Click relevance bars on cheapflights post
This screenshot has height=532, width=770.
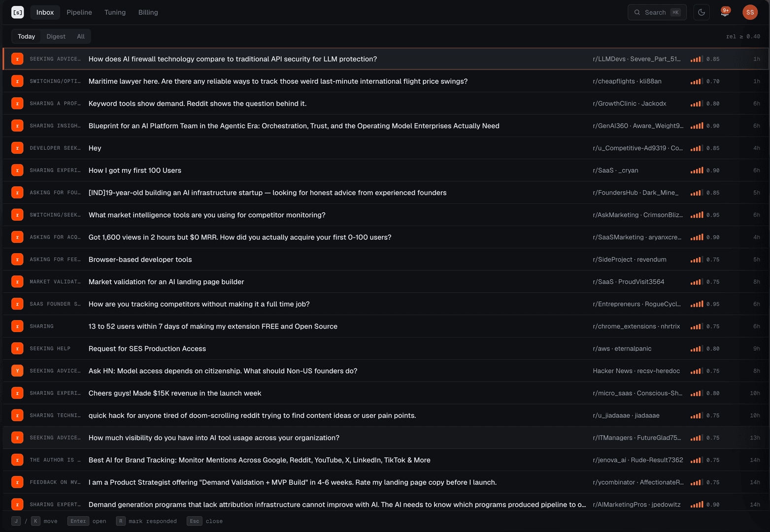click(697, 82)
